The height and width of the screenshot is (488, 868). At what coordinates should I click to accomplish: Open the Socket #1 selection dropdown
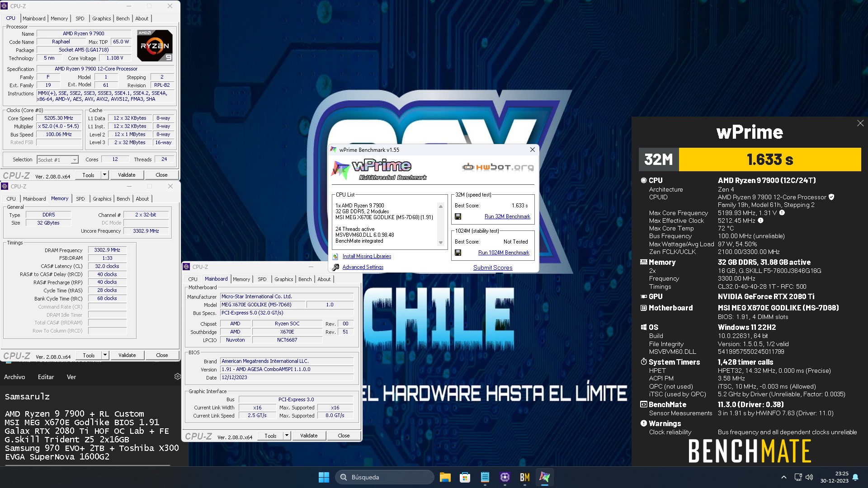(x=75, y=160)
